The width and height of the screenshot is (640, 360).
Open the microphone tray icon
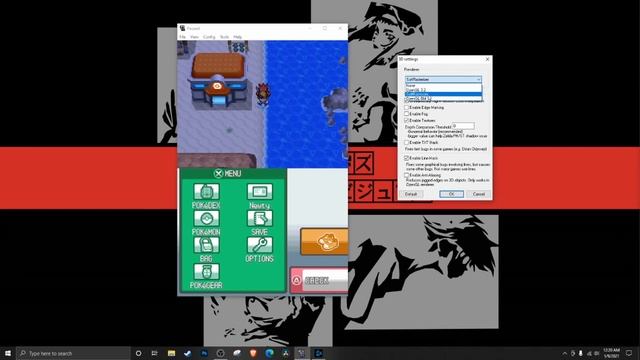click(x=580, y=353)
